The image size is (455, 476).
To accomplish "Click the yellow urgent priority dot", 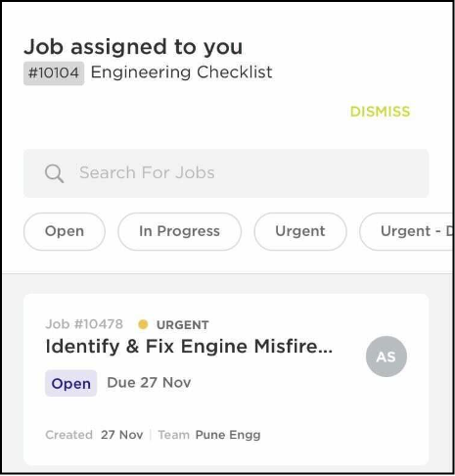I will (143, 324).
